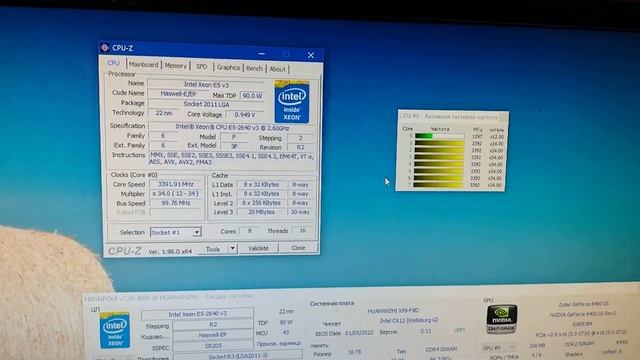Click the BIOS Date value '01/05/2022'
This screenshot has width=640, height=360.
[x=359, y=333]
